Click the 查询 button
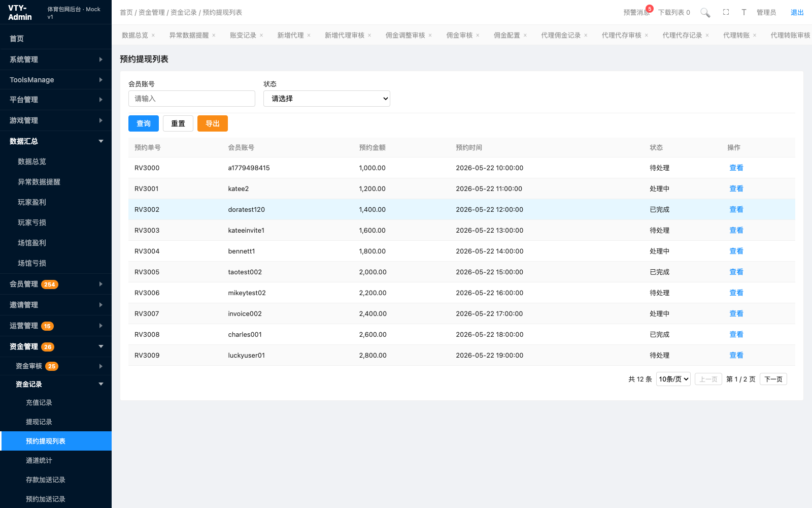The image size is (812, 508). click(144, 123)
